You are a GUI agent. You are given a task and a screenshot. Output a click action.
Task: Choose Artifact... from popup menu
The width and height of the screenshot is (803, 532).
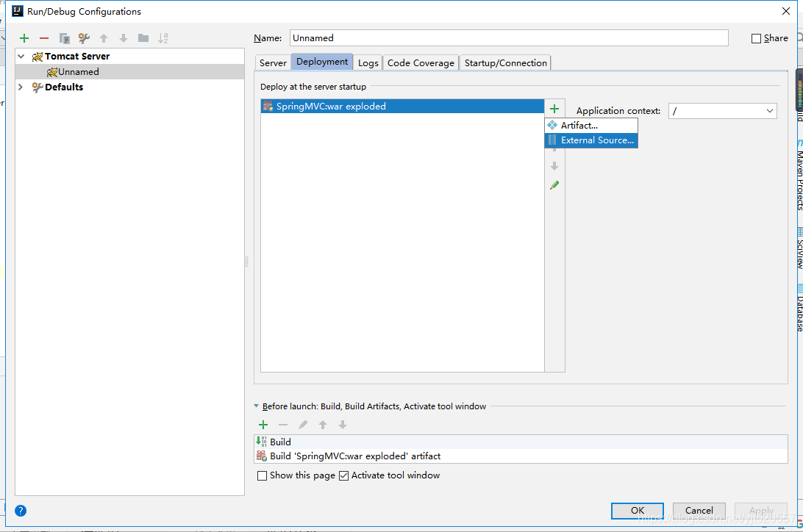point(591,126)
